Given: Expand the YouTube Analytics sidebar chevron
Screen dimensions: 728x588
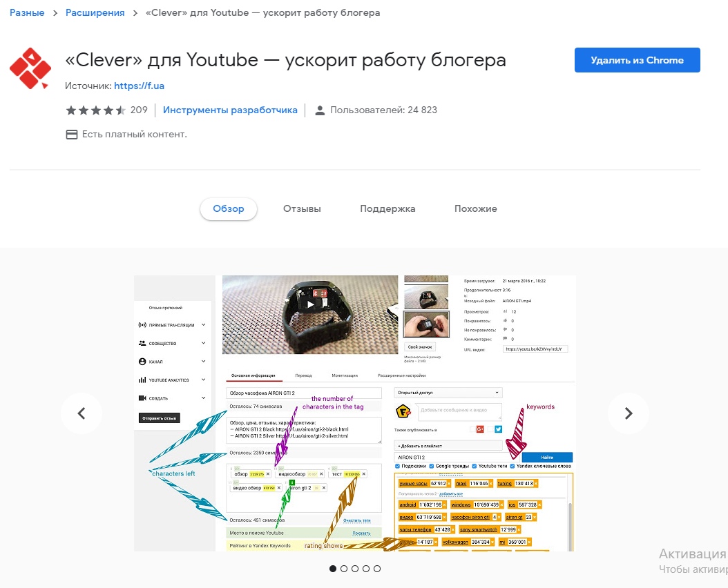Looking at the screenshot, I should (x=203, y=379).
